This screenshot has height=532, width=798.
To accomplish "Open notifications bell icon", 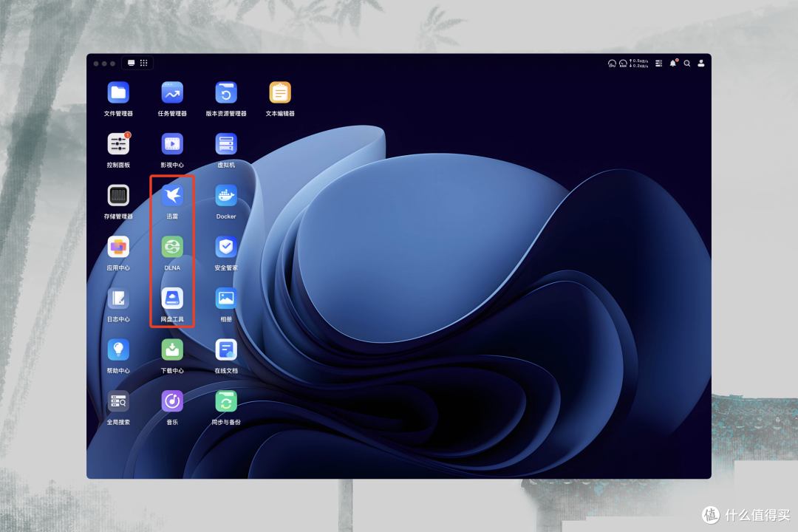I will (673, 63).
